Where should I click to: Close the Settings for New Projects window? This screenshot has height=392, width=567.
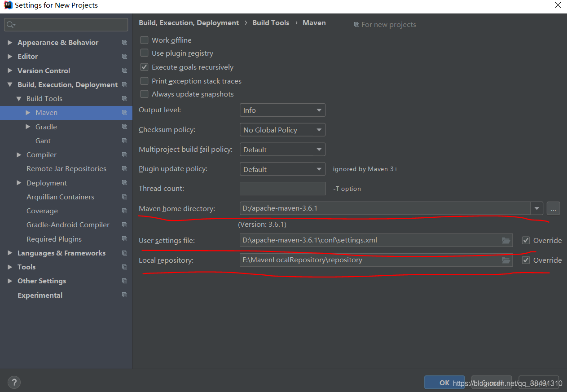(x=558, y=5)
